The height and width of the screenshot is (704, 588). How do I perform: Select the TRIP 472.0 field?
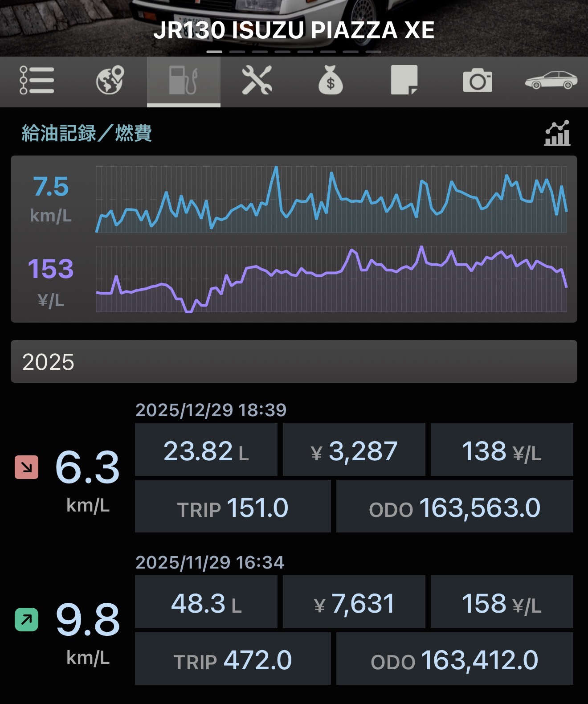pyautogui.click(x=233, y=659)
